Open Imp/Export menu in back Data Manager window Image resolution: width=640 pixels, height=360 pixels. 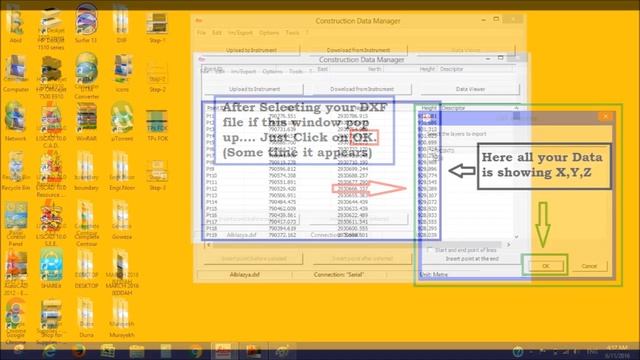click(x=240, y=33)
